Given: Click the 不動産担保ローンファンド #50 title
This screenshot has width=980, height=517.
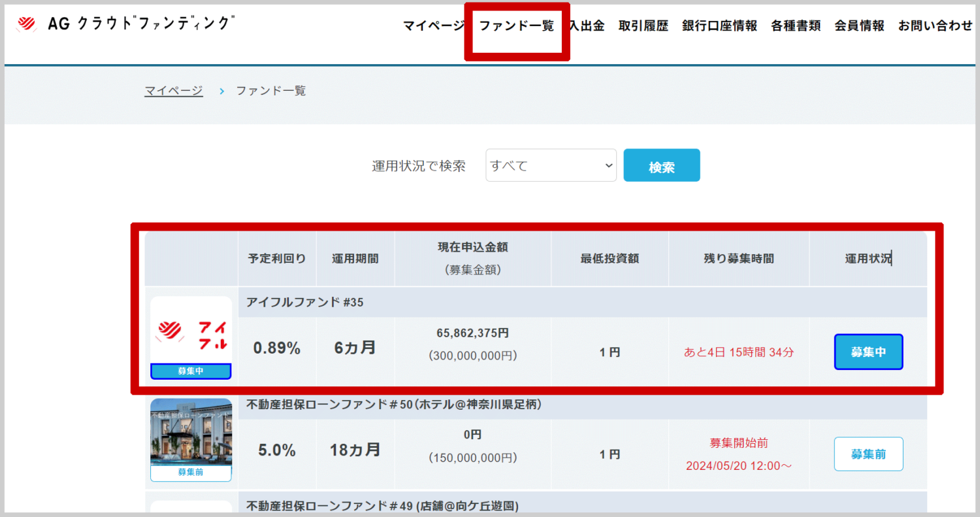Looking at the screenshot, I should 394,405.
